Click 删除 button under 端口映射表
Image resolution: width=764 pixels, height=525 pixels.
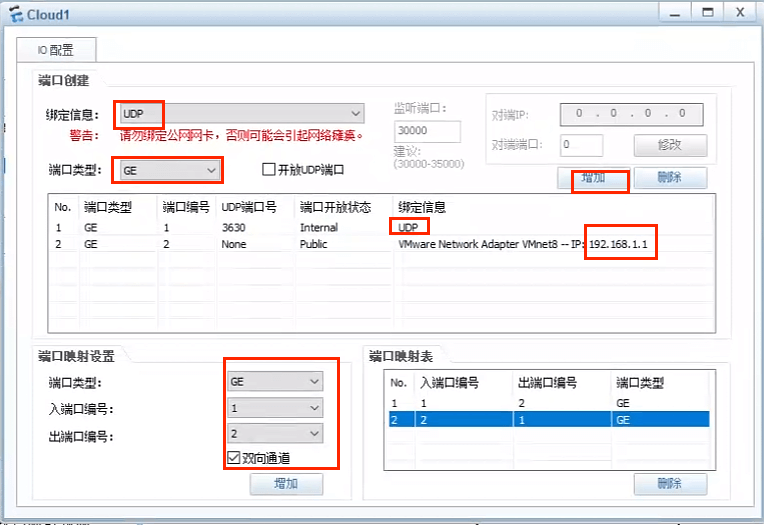[x=670, y=484]
